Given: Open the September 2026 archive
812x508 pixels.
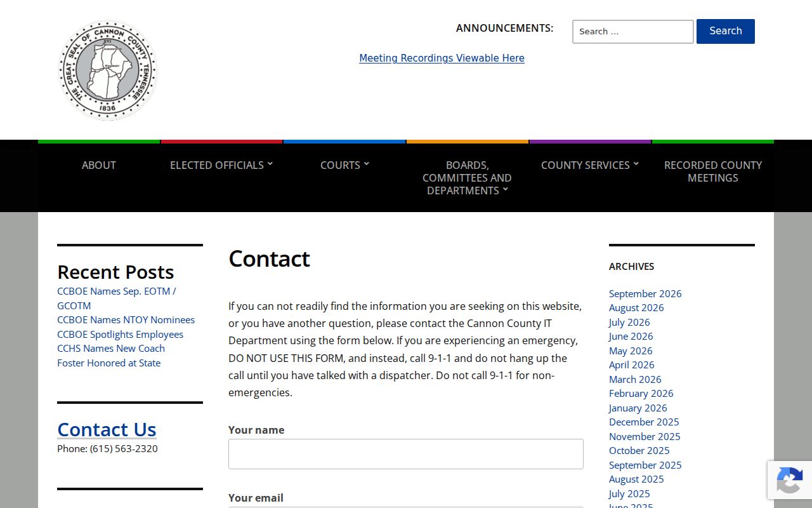Looking at the screenshot, I should coord(645,293).
